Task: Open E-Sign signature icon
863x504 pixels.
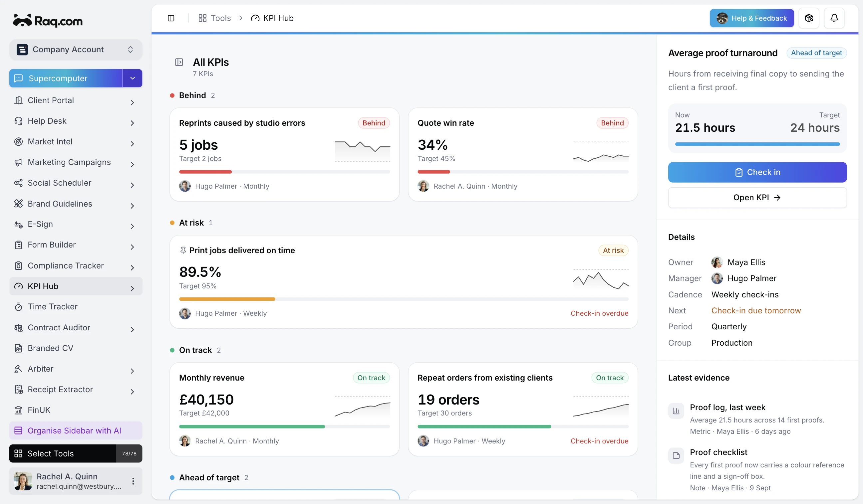Action: [x=19, y=224]
